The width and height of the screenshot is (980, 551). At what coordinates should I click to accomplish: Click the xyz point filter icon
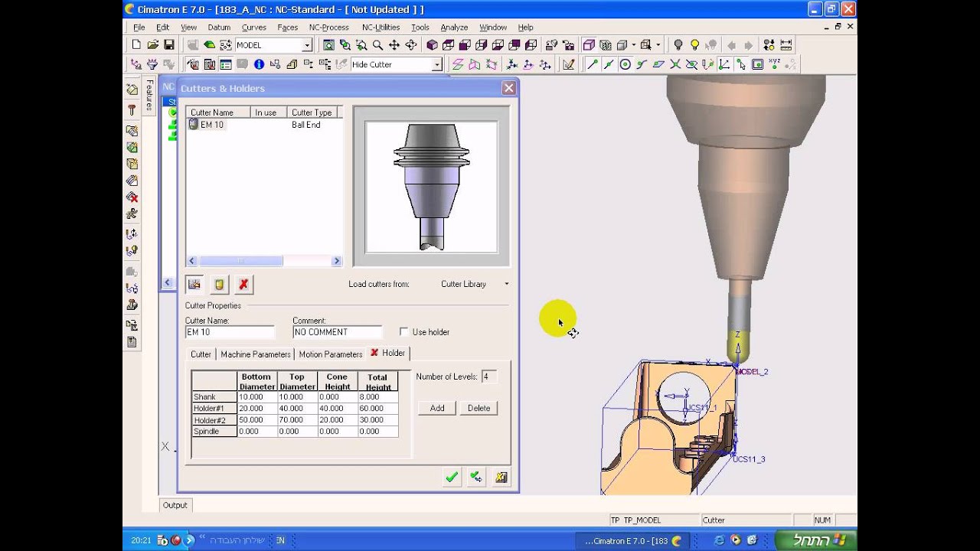click(x=774, y=64)
